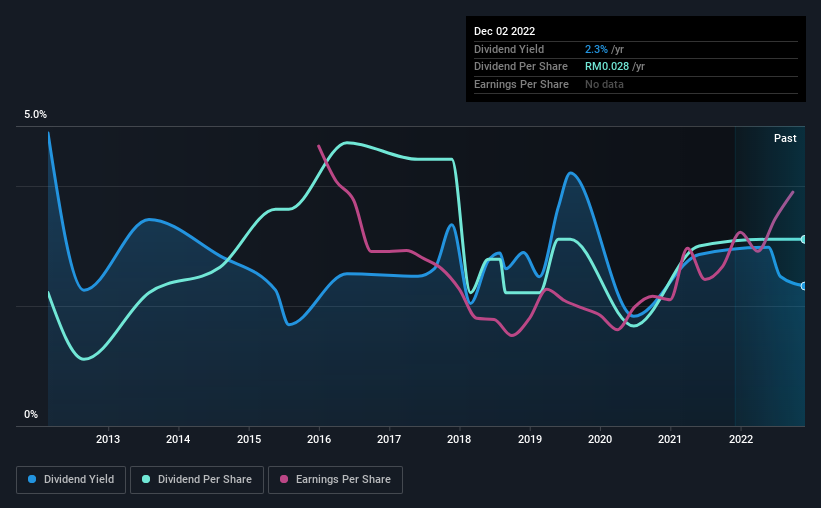Click the Earnings Per Share tooltip row label

[x=521, y=84]
